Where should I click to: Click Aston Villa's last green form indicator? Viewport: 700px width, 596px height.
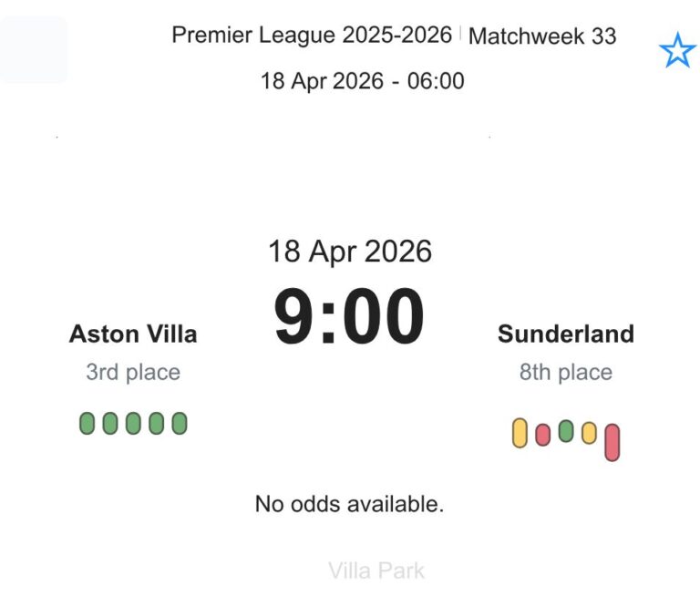click(180, 424)
